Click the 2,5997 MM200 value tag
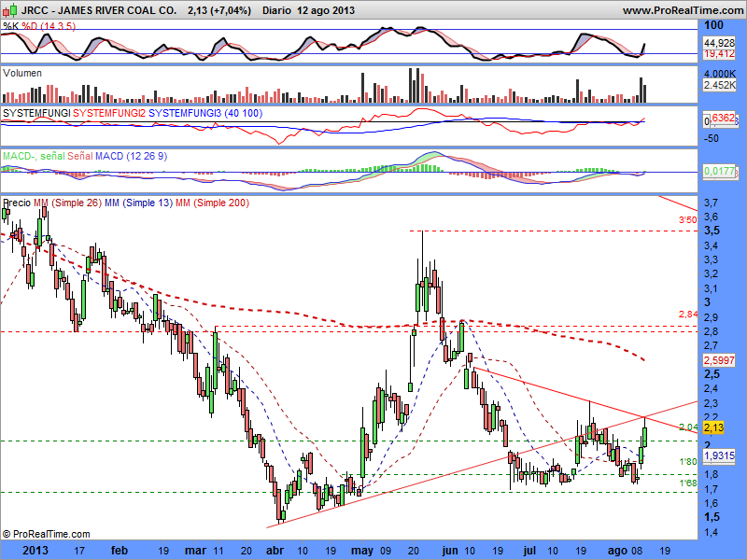 719,360
